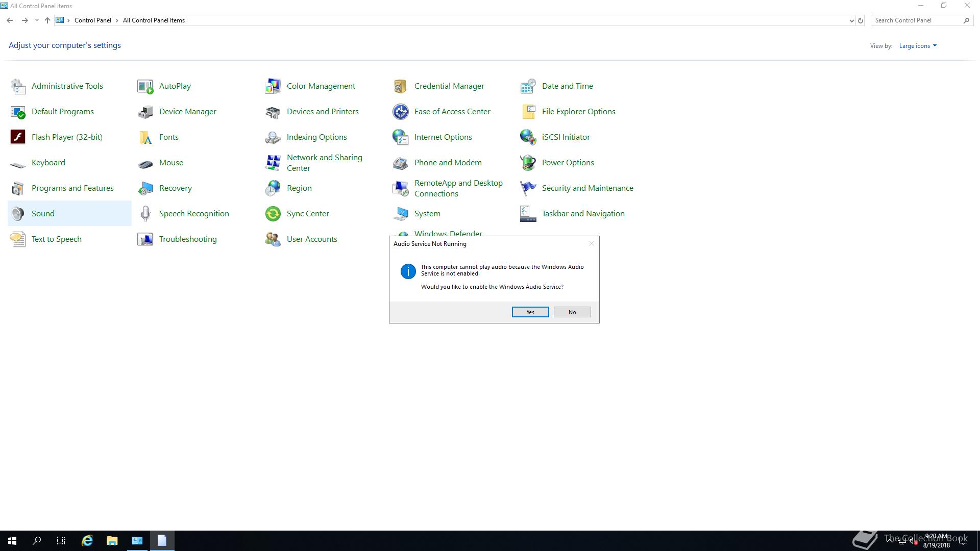Image resolution: width=980 pixels, height=551 pixels.
Task: Open the Flash Player (32-bit) icon
Action: (18, 137)
